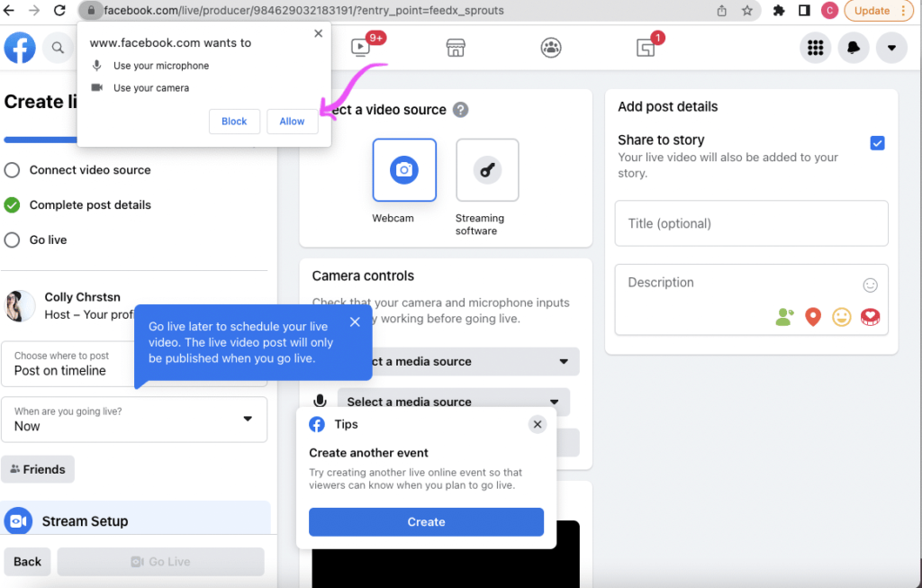Screen dimensions: 922x588
Task: Allow camera and microphone access
Action: (292, 122)
